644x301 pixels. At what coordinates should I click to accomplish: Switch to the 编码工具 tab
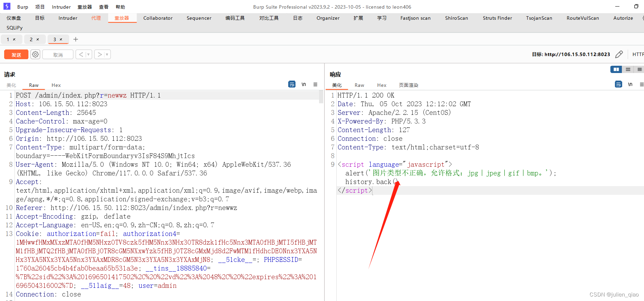click(x=235, y=18)
